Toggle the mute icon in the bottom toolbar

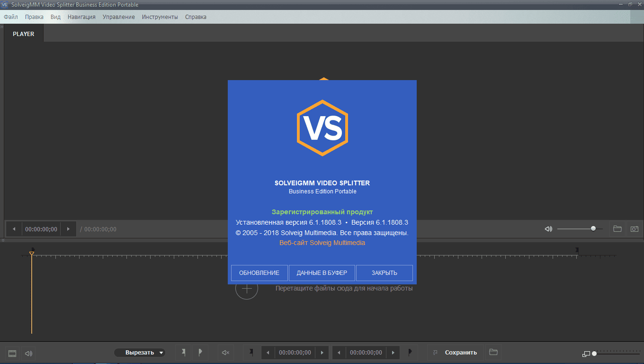(x=225, y=353)
